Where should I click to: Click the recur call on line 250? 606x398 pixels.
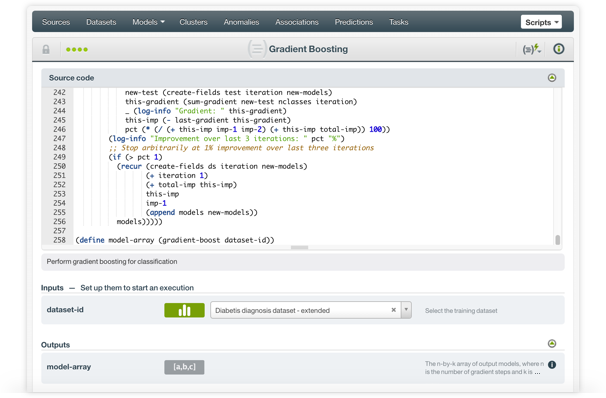(x=212, y=166)
